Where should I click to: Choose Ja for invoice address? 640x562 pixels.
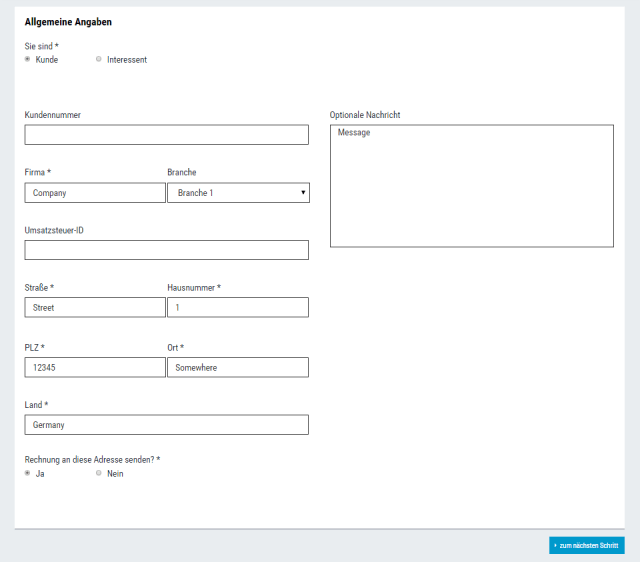click(28, 473)
